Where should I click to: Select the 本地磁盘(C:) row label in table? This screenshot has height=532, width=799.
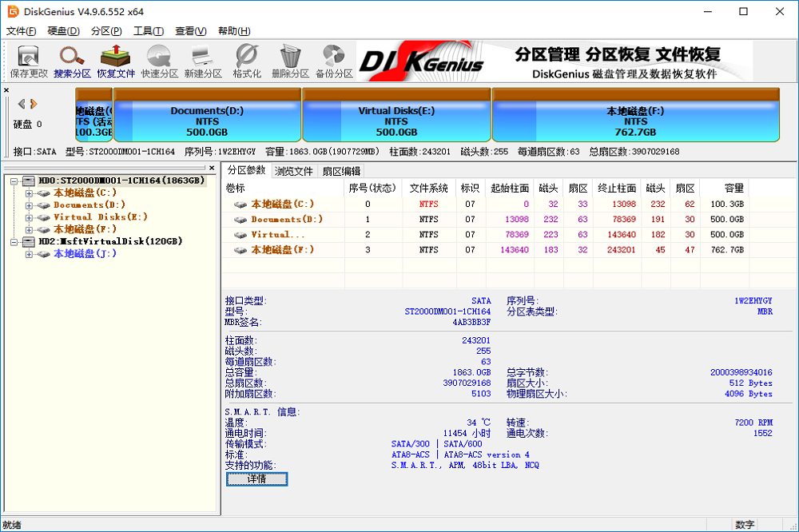click(x=282, y=204)
